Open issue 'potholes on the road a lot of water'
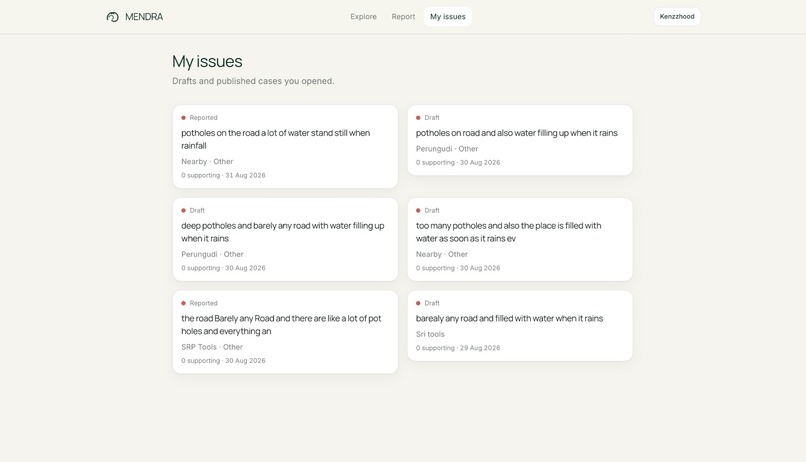Screen dimensions: 806x462 (x=285, y=146)
